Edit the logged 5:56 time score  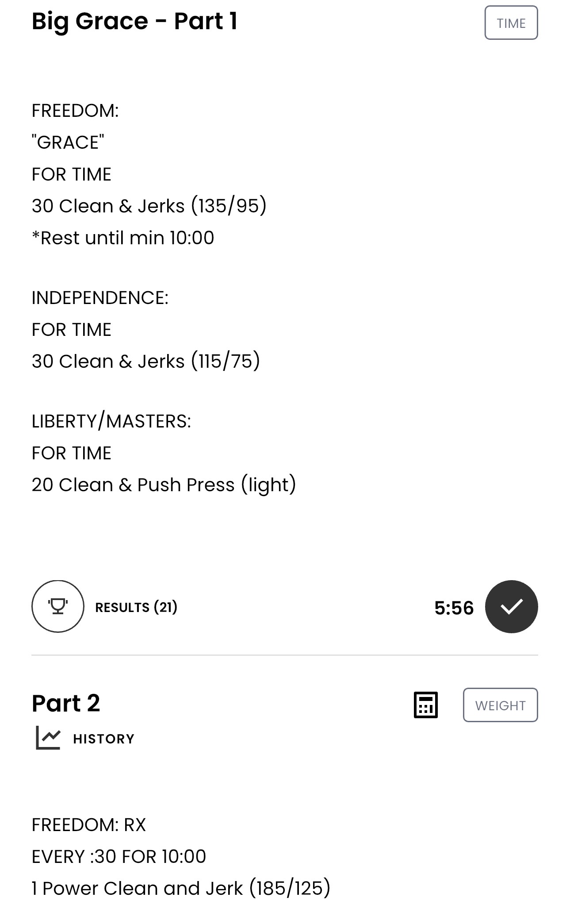(454, 608)
